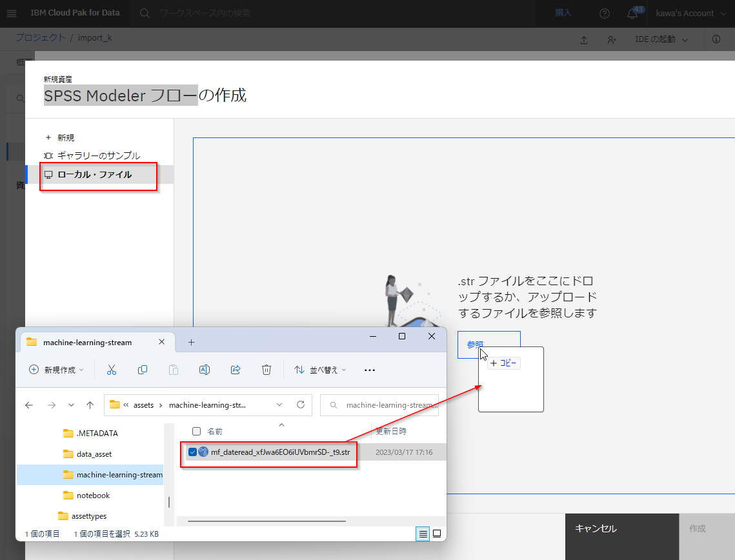Click the プロジェクト breadcrumb link
Image resolution: width=735 pixels, height=560 pixels.
click(x=41, y=38)
